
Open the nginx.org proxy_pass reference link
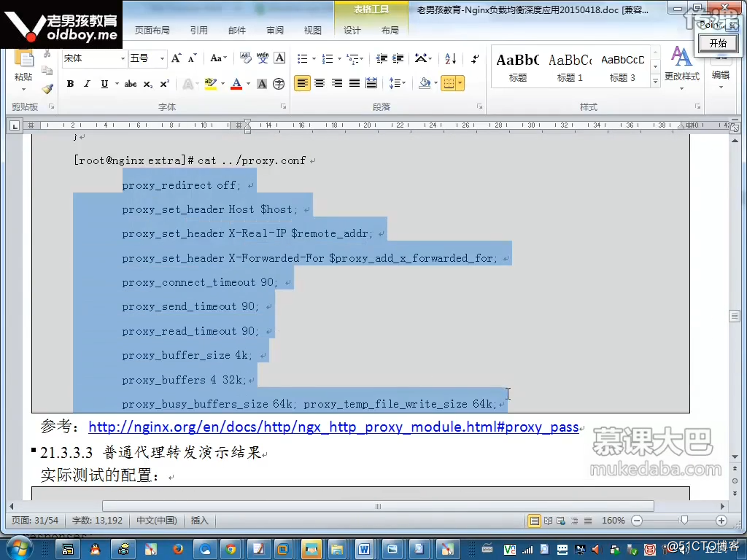point(333,427)
